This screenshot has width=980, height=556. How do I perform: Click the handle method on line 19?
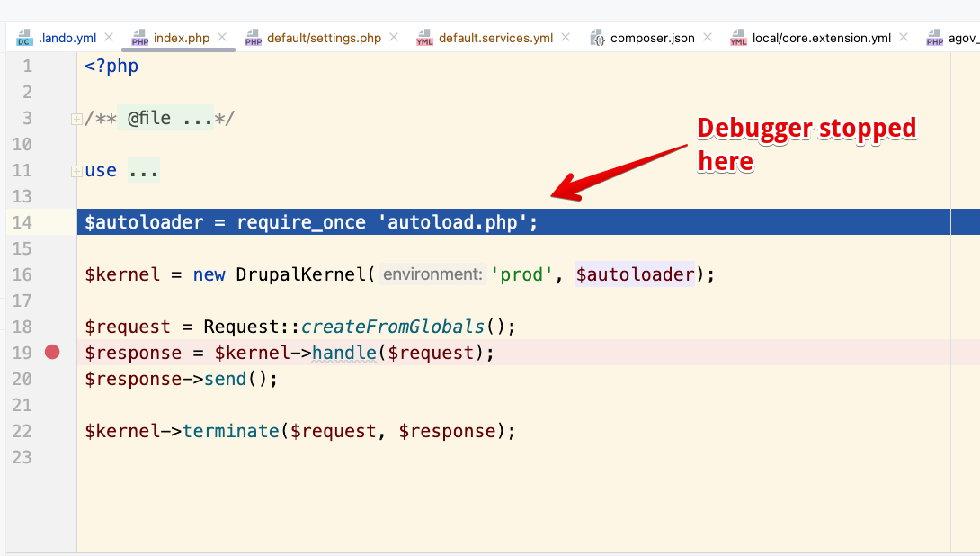coord(344,353)
